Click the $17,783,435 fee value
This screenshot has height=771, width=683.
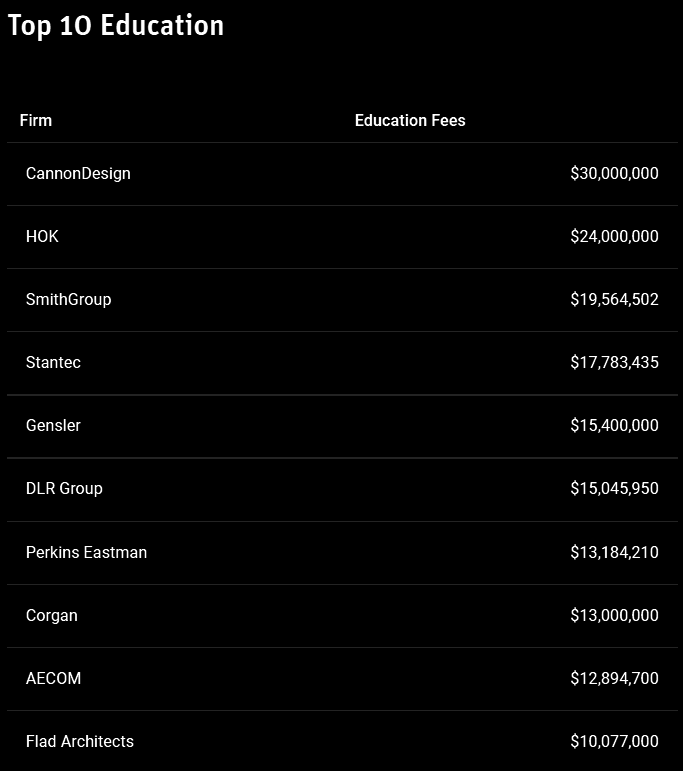pos(614,362)
